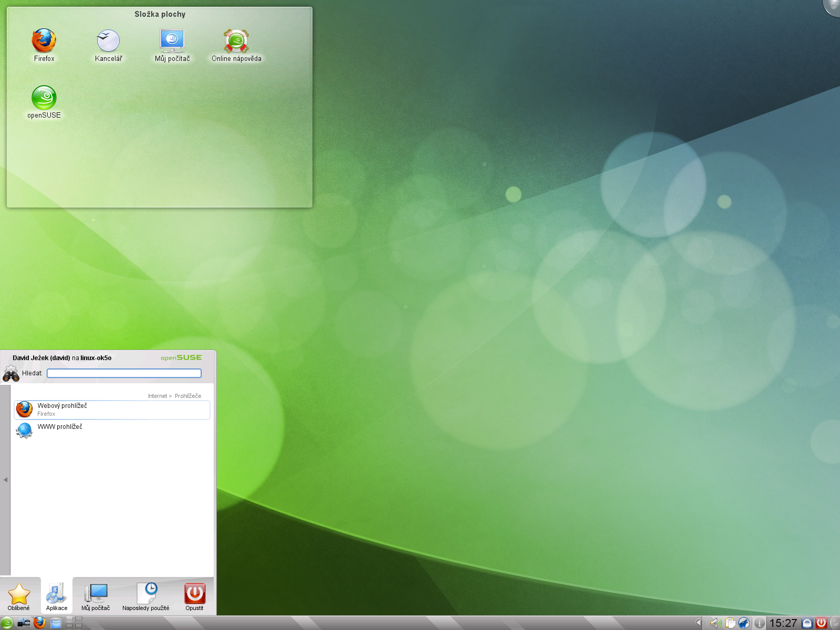Open the desktop toolbox in the top-right corner
The height and width of the screenshot is (630, 840).
[833, 6]
